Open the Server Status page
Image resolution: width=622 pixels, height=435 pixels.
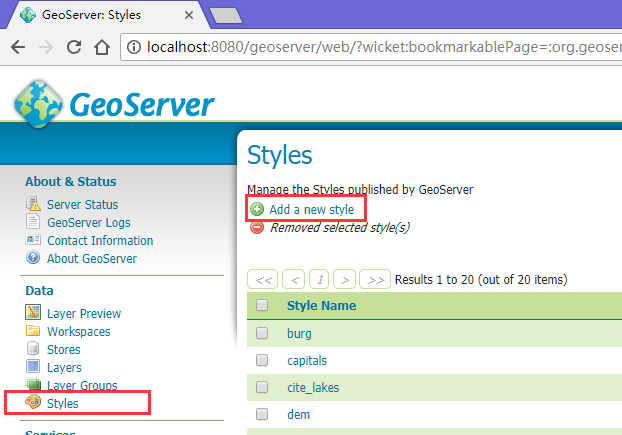tap(83, 205)
